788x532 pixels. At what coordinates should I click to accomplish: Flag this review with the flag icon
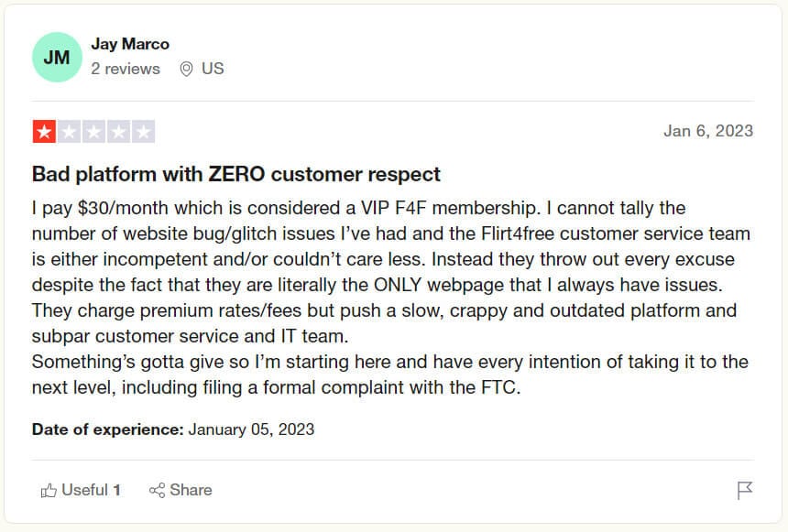(x=744, y=490)
